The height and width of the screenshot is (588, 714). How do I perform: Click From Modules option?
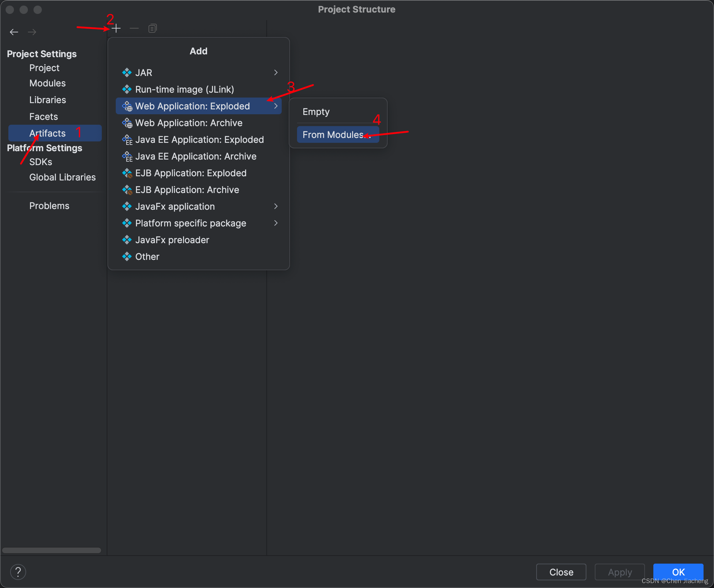point(336,134)
